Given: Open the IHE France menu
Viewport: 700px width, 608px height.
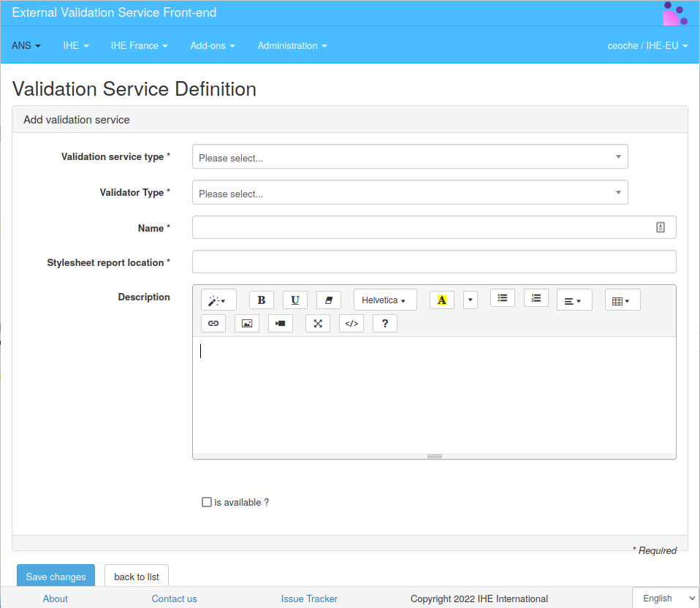Looking at the screenshot, I should [x=139, y=45].
